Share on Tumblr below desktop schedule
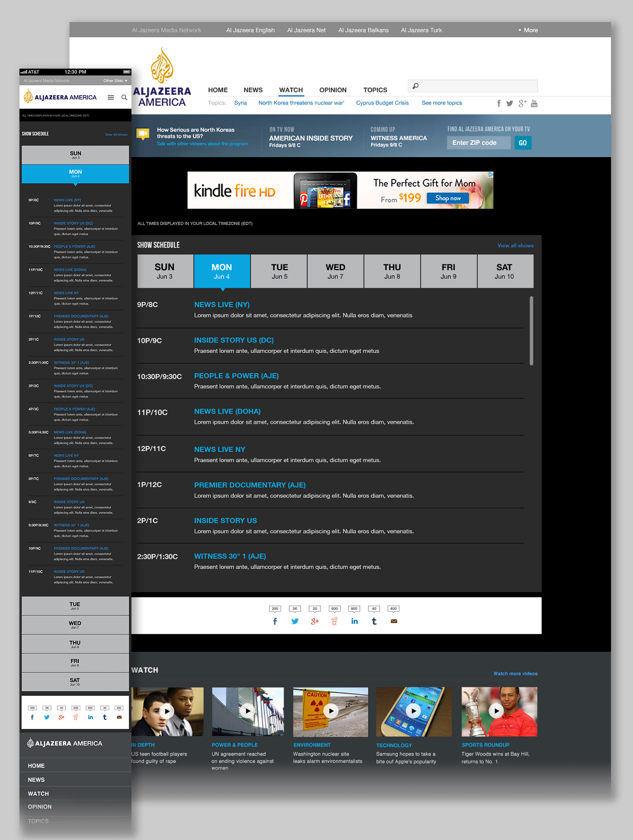This screenshot has width=633, height=840. tap(374, 621)
